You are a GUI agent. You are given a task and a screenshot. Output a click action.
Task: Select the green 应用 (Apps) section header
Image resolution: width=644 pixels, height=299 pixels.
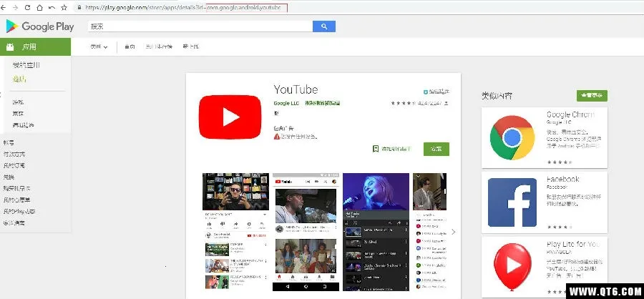point(35,46)
